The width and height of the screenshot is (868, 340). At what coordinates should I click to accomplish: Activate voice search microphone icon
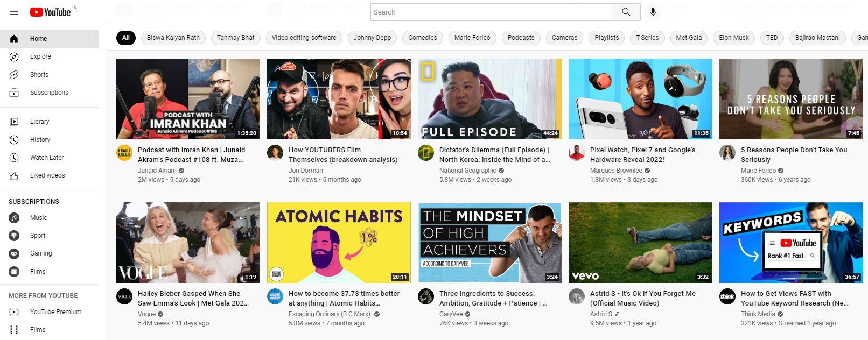click(x=653, y=12)
